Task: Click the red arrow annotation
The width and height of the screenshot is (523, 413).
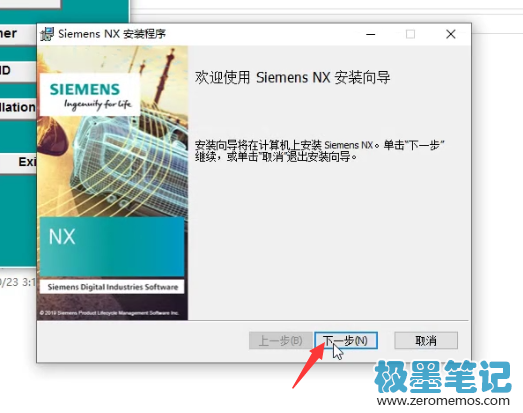Action: tap(309, 366)
